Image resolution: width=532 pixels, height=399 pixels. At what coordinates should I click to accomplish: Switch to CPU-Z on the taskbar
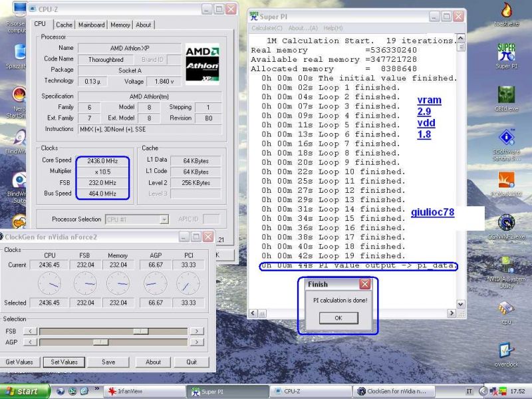(x=311, y=391)
